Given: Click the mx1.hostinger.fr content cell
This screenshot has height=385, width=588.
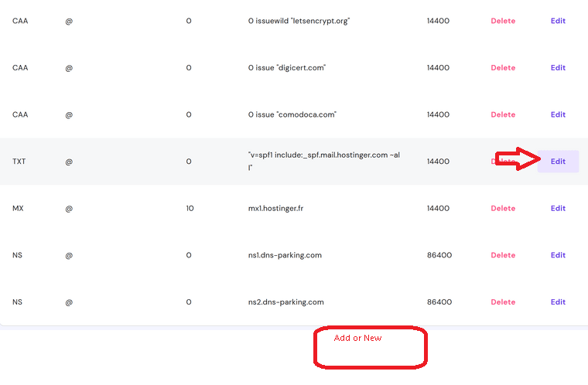Looking at the screenshot, I should (275, 209).
